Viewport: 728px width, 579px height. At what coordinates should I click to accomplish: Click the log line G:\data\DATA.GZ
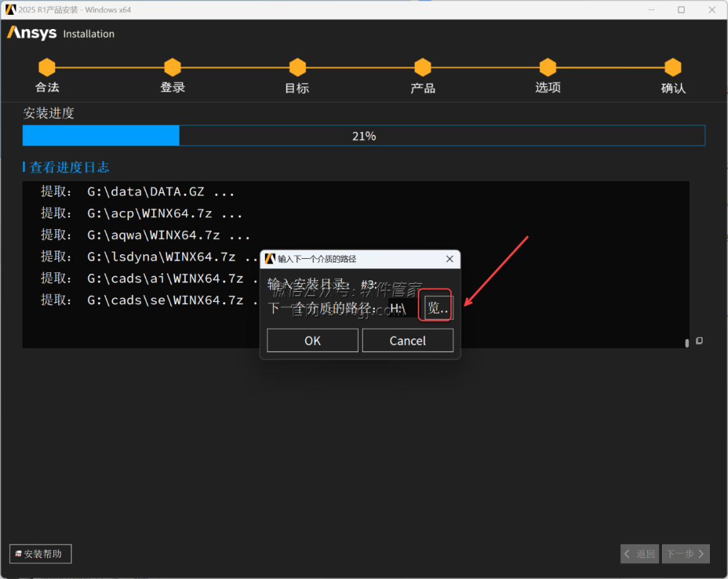tap(138, 191)
